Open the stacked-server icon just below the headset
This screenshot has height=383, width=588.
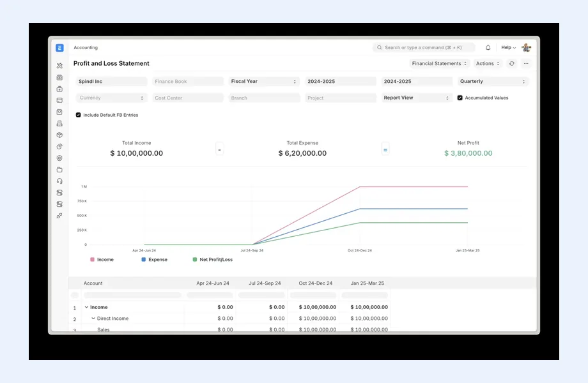click(59, 193)
